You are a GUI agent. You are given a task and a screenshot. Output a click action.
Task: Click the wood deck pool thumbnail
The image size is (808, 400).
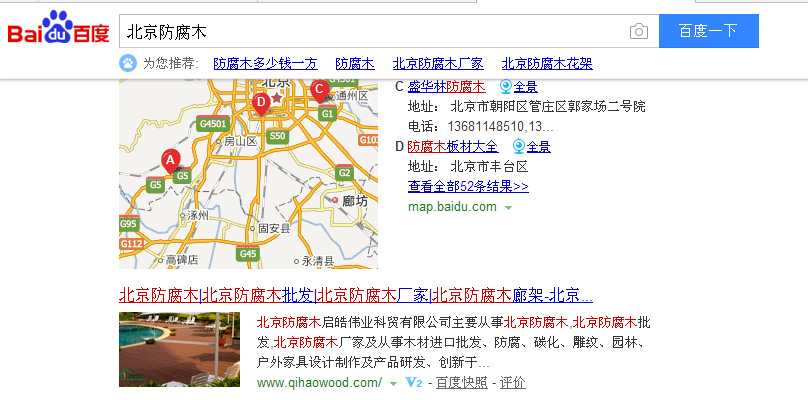[179, 349]
